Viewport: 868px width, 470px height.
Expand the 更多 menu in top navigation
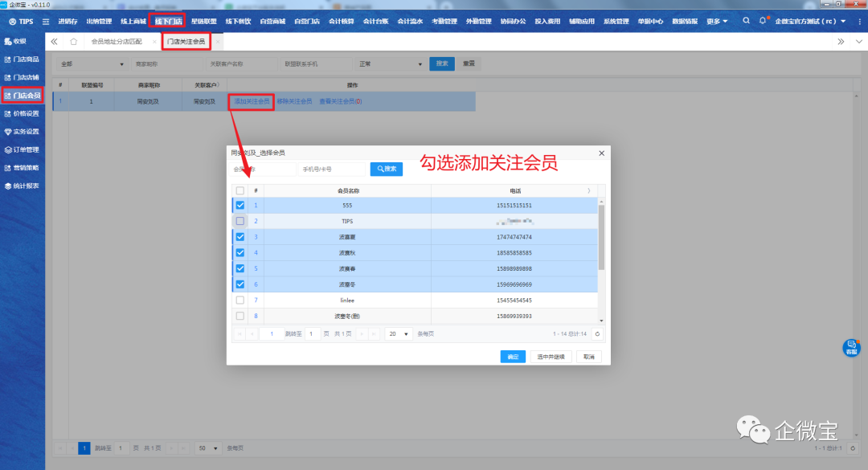click(x=718, y=21)
